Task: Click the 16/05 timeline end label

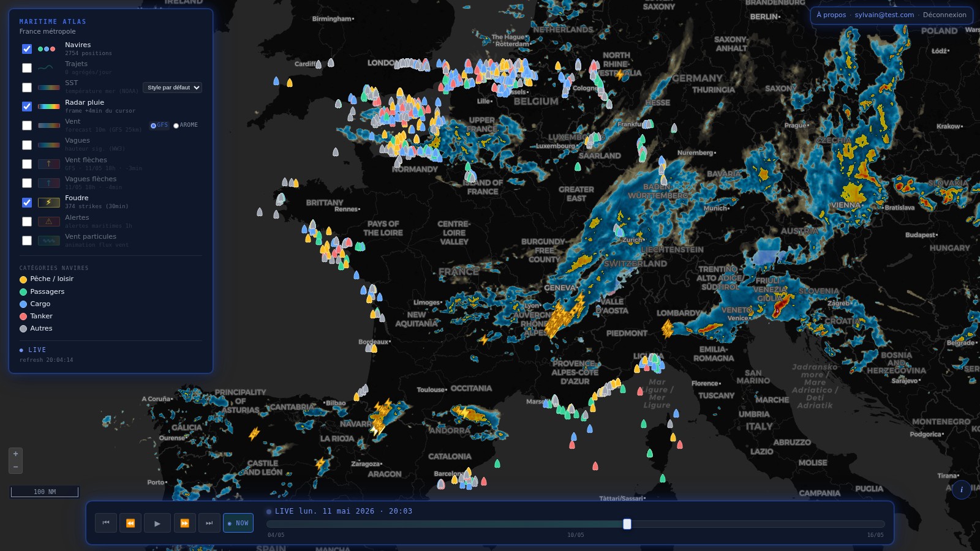Action: point(875,535)
